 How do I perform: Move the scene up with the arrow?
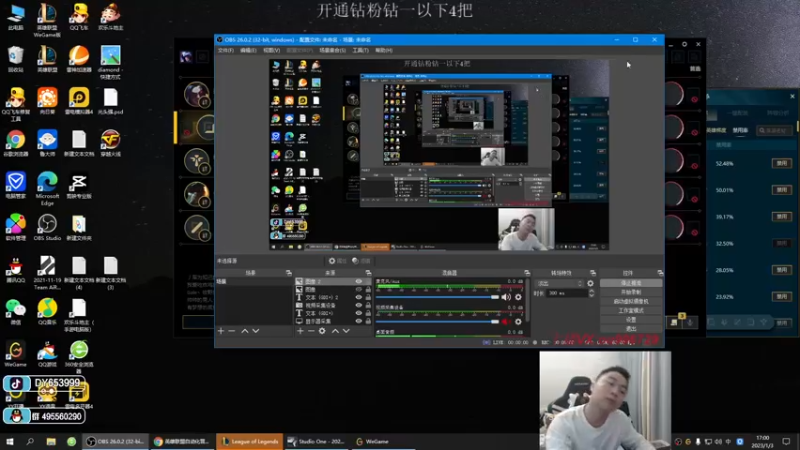click(x=245, y=331)
